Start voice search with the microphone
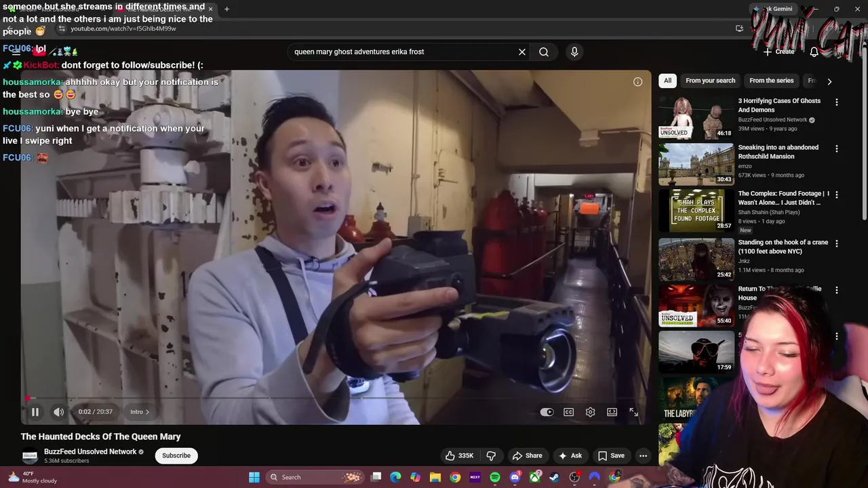868x488 pixels. tap(574, 52)
